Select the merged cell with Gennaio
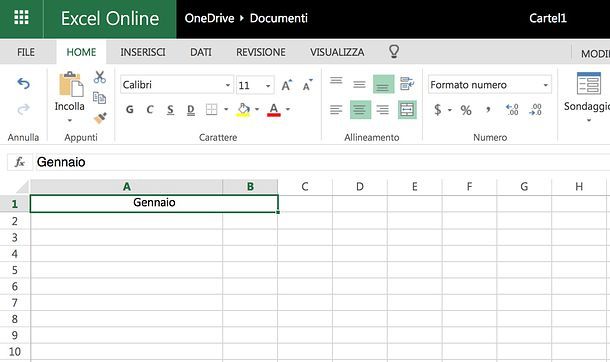The width and height of the screenshot is (610, 362). pos(154,204)
